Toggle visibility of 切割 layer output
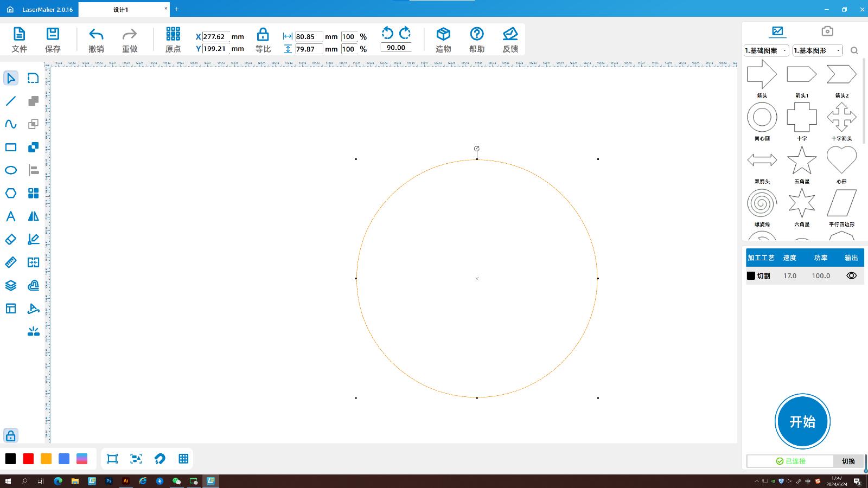The width and height of the screenshot is (868, 488). pyautogui.click(x=851, y=275)
